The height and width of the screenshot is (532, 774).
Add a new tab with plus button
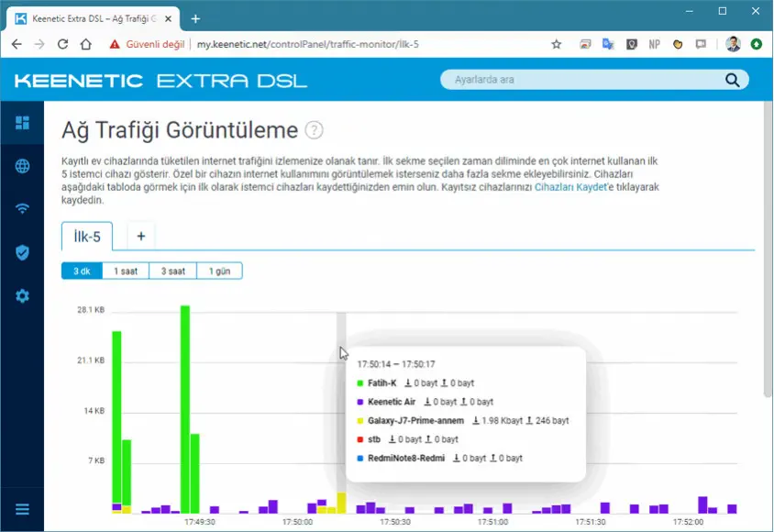coord(141,236)
